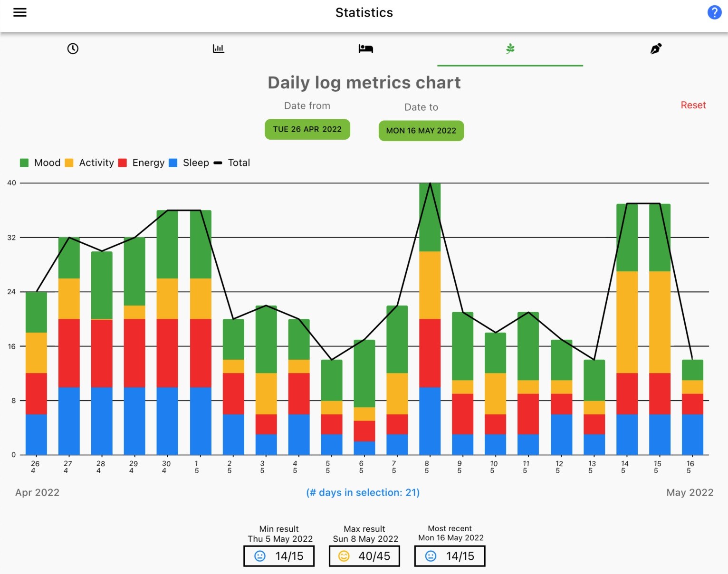Toggle the black Total legend marker

[x=218, y=163]
